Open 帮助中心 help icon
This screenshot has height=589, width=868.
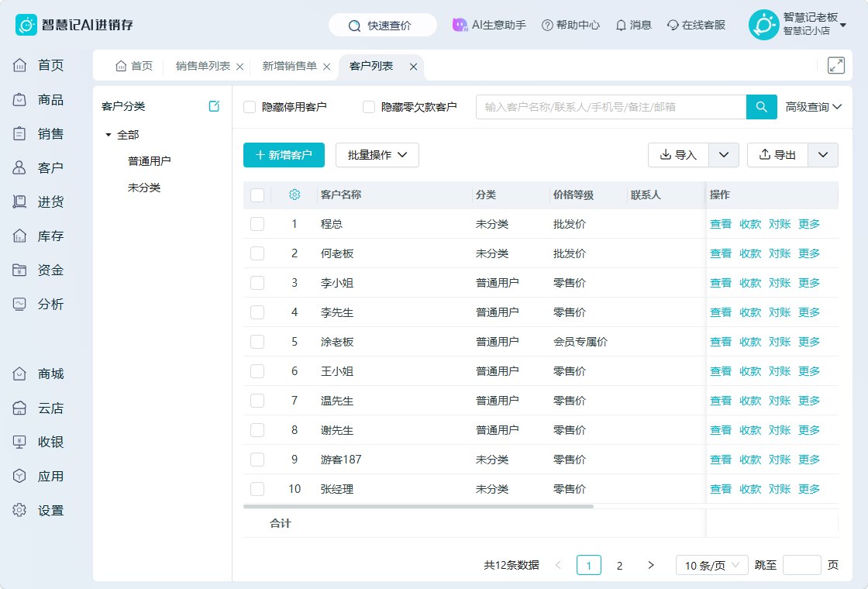[547, 25]
